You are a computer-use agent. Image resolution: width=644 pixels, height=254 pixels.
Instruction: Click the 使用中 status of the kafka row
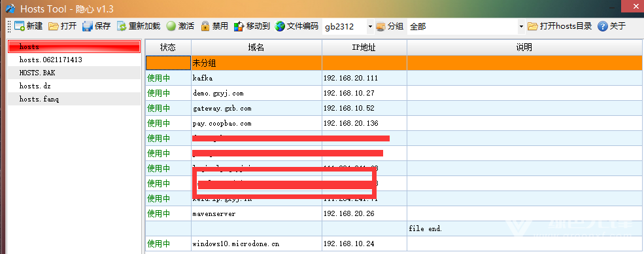pyautogui.click(x=158, y=78)
